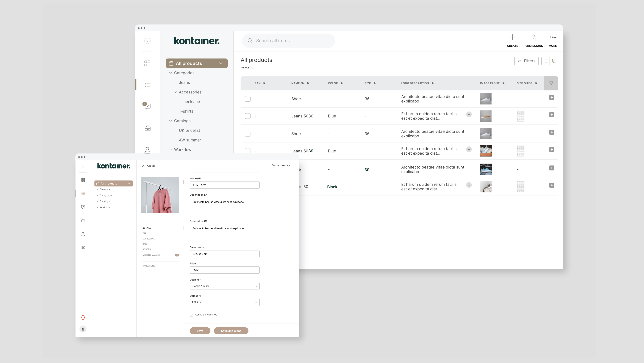Switch to simple list view in back window

[546, 61]
